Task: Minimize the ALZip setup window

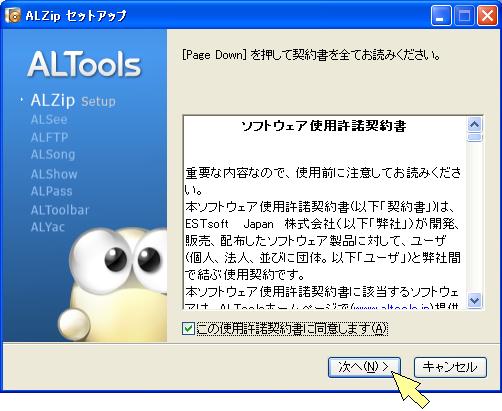Action: (441, 15)
